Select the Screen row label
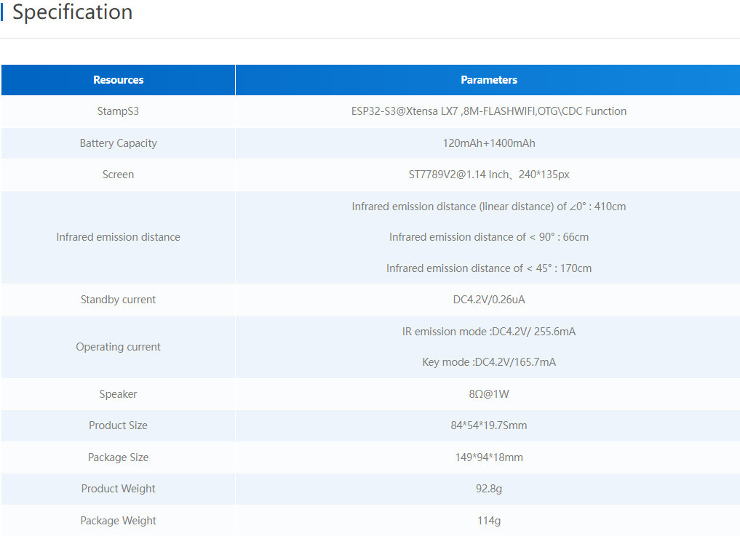 coord(118,175)
